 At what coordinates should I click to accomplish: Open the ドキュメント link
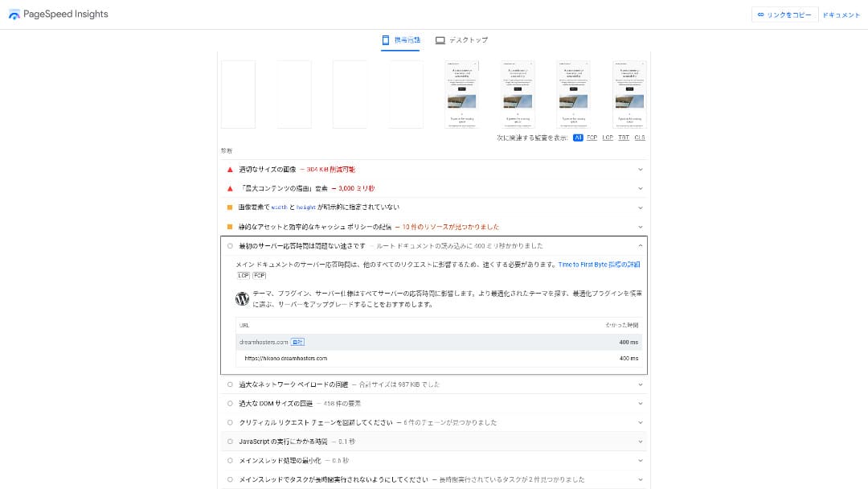click(x=841, y=14)
